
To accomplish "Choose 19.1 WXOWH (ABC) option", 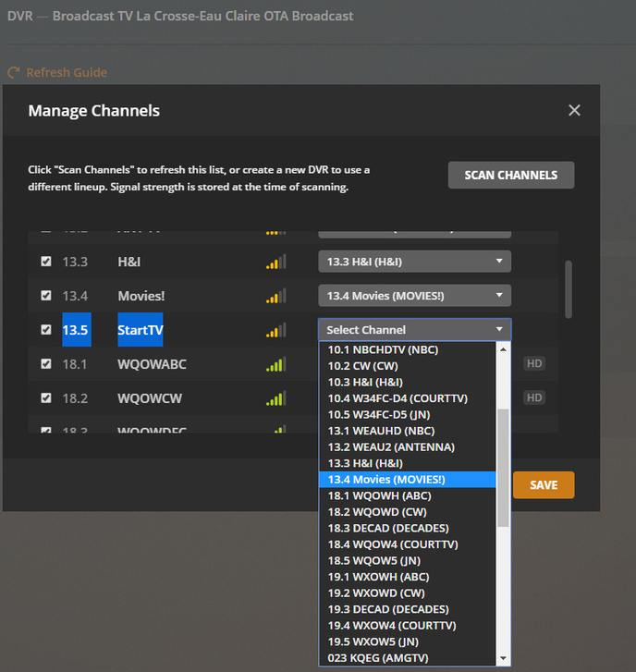I will coord(408,577).
